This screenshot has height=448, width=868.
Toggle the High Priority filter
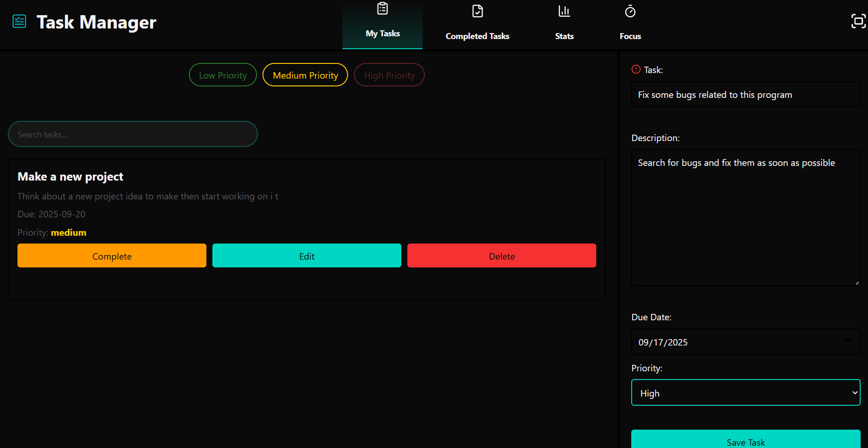coord(389,75)
